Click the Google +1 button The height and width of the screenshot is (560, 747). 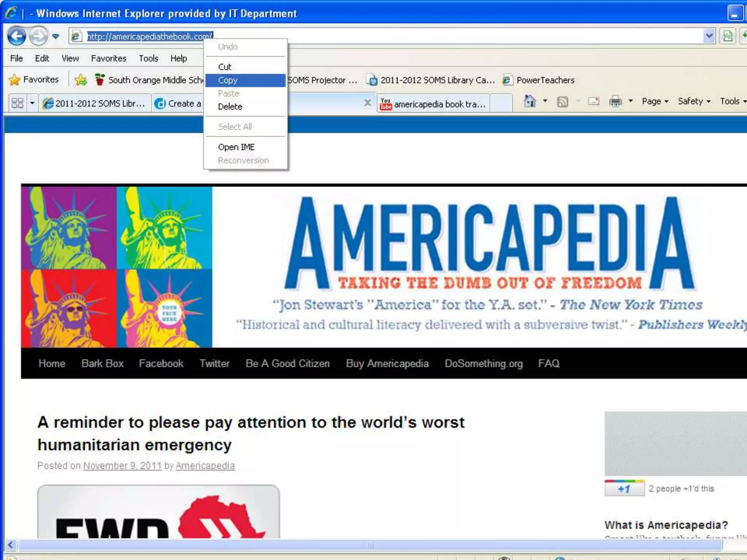pyautogui.click(x=624, y=489)
